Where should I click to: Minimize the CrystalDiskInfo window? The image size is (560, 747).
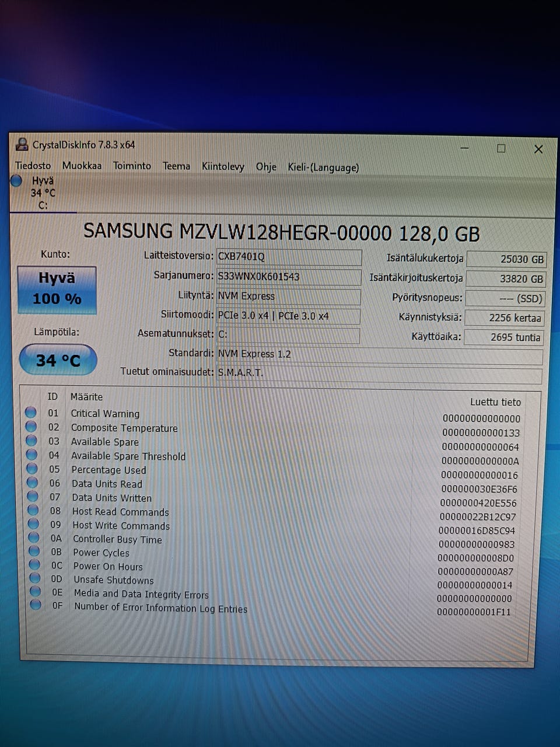pyautogui.click(x=464, y=148)
